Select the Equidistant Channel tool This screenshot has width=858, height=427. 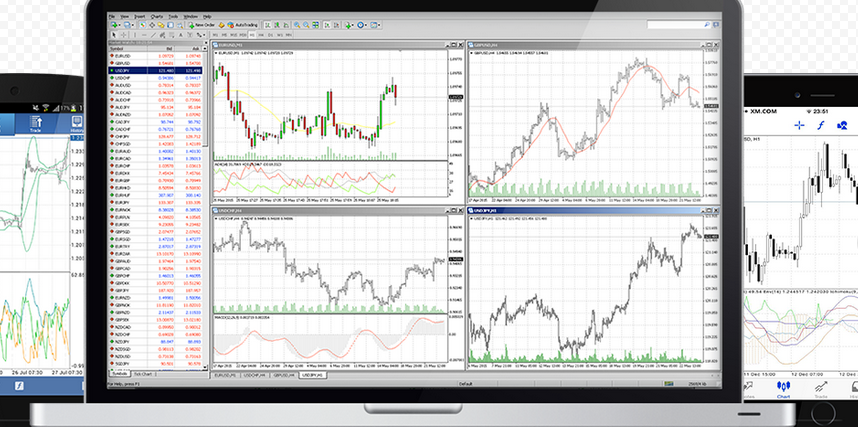coord(163,34)
